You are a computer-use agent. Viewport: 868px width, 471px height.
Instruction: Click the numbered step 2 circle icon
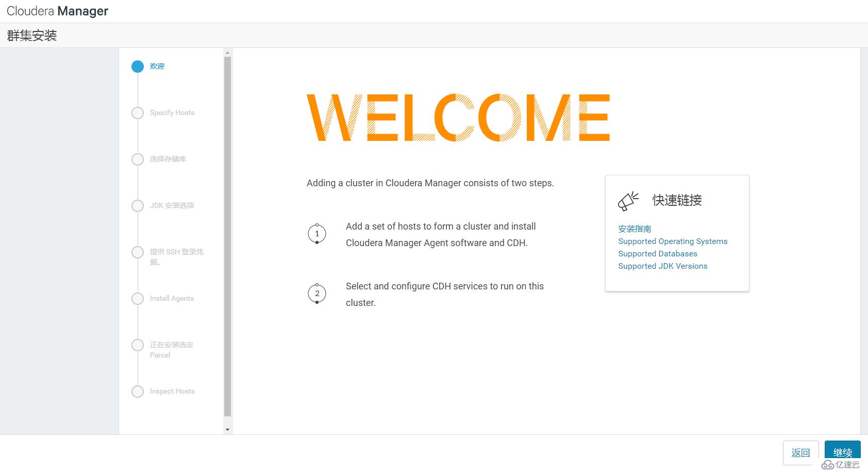[x=317, y=294]
